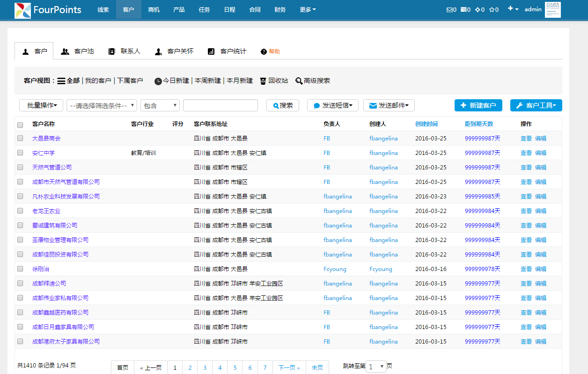This screenshot has height=374, width=588.
Task: Click the envelope messages icon in header
Action: coord(449,9)
